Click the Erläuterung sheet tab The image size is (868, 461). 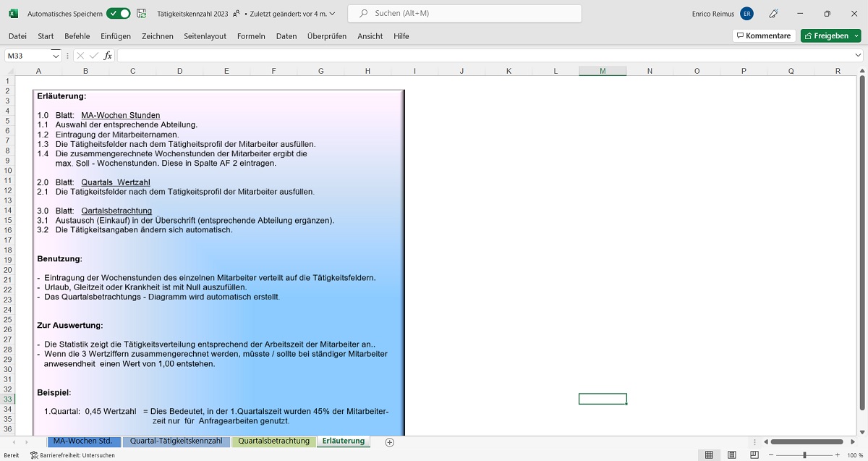tap(344, 441)
